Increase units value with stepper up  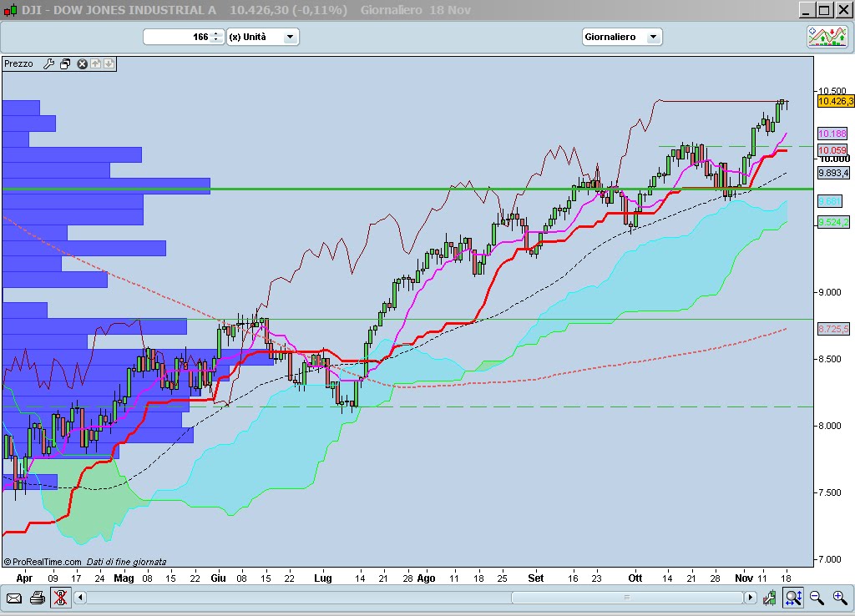(x=216, y=33)
